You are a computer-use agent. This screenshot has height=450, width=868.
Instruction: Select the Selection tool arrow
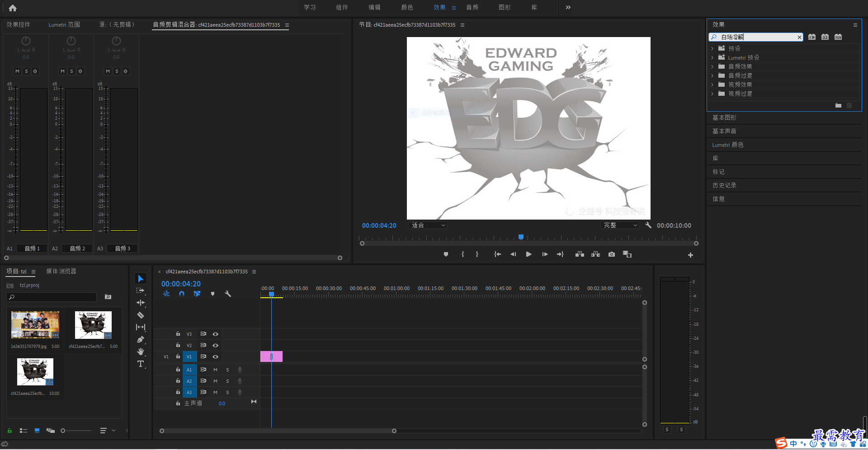pos(141,278)
